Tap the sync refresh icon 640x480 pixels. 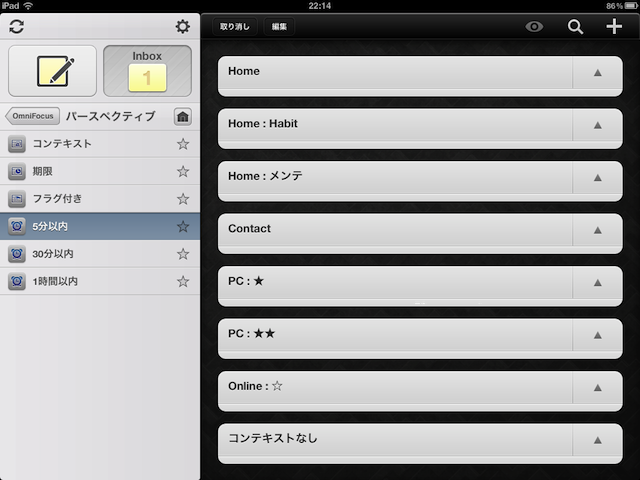click(x=16, y=27)
